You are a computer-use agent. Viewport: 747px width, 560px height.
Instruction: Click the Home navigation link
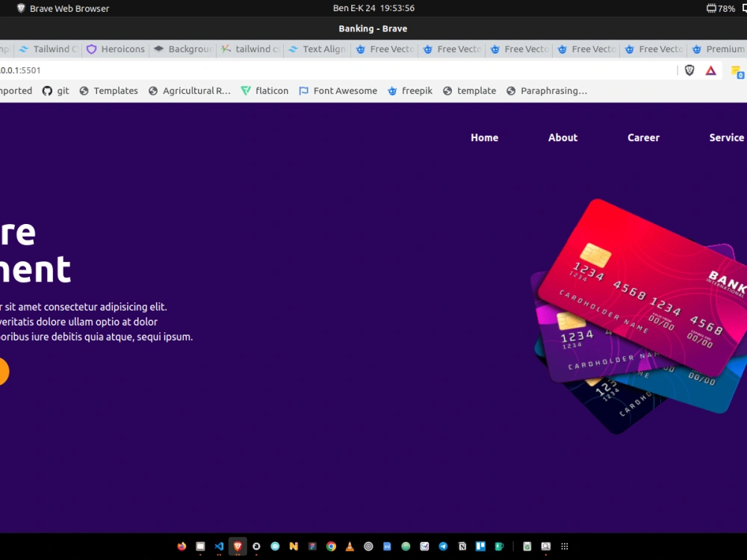(x=485, y=137)
